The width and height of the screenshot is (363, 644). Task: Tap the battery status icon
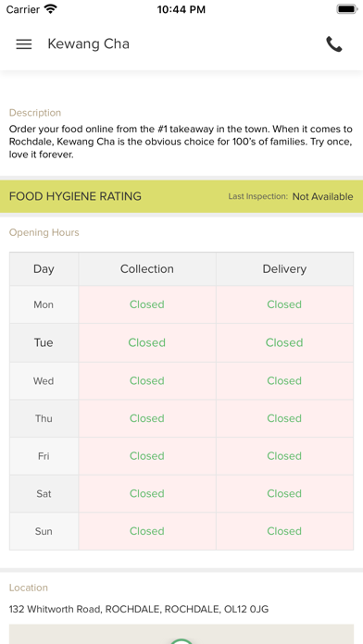[346, 9]
